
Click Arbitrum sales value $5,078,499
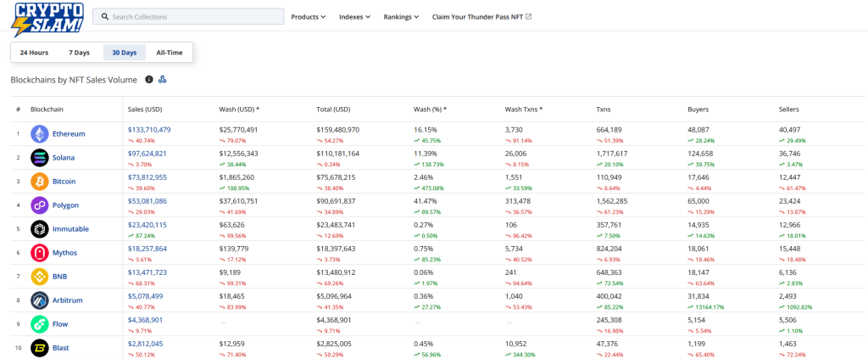point(145,297)
